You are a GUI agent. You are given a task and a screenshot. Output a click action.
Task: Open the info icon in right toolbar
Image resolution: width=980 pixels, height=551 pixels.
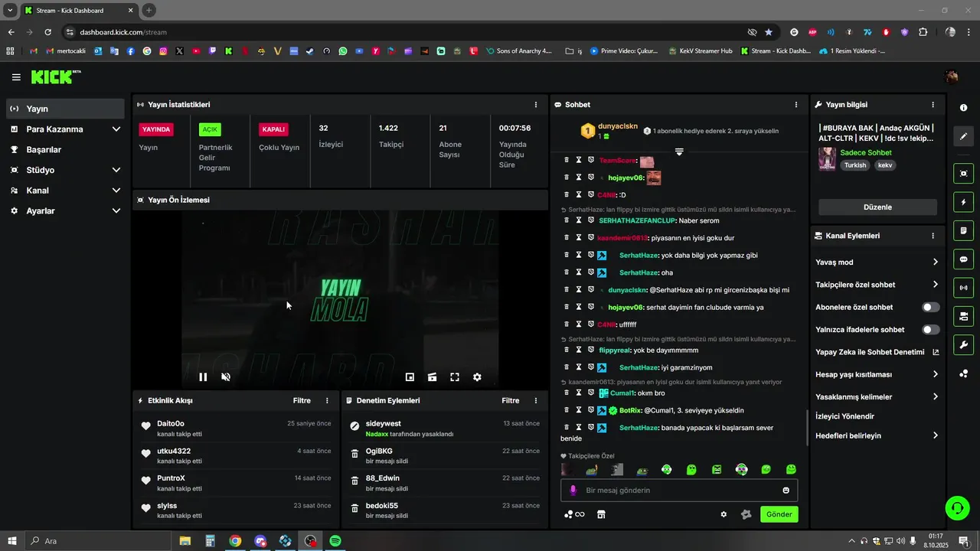[964, 108]
